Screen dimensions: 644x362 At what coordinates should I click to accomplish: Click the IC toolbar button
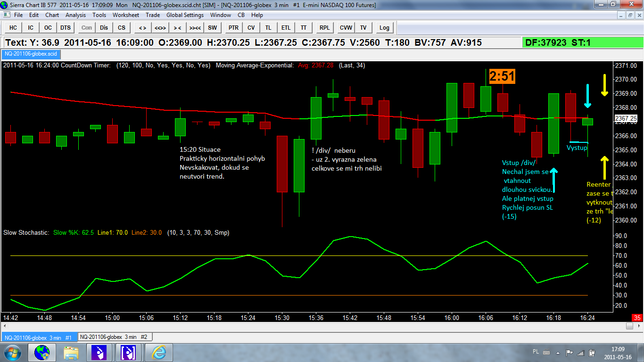tap(31, 27)
